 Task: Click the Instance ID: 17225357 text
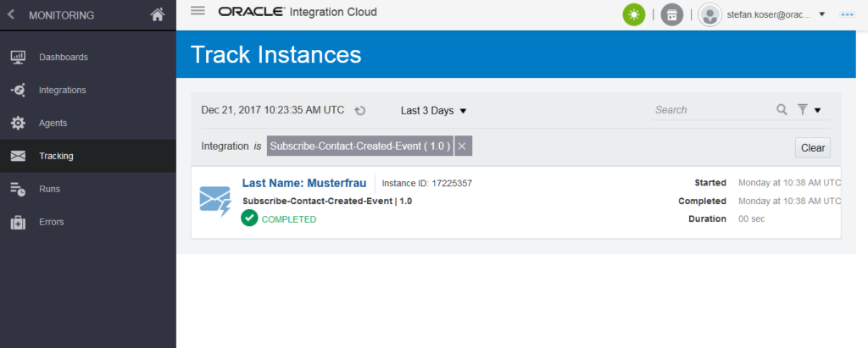(x=427, y=183)
